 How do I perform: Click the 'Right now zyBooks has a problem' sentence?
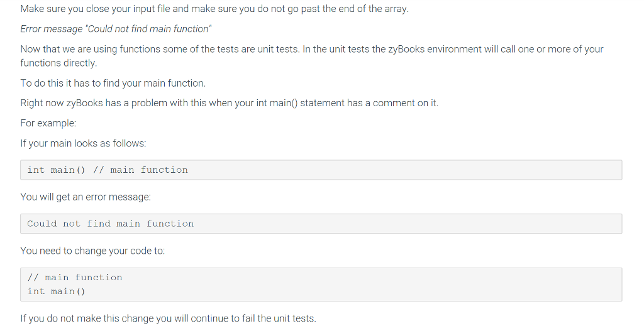[x=229, y=103]
